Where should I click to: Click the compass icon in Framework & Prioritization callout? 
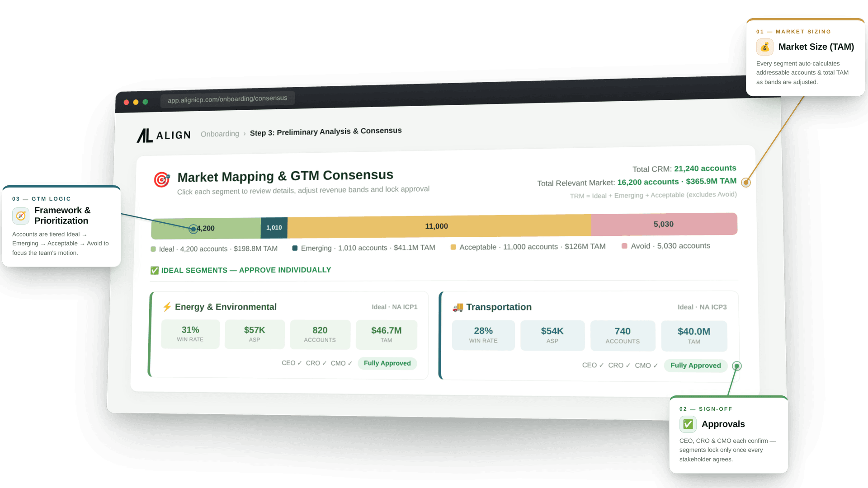coord(21,216)
